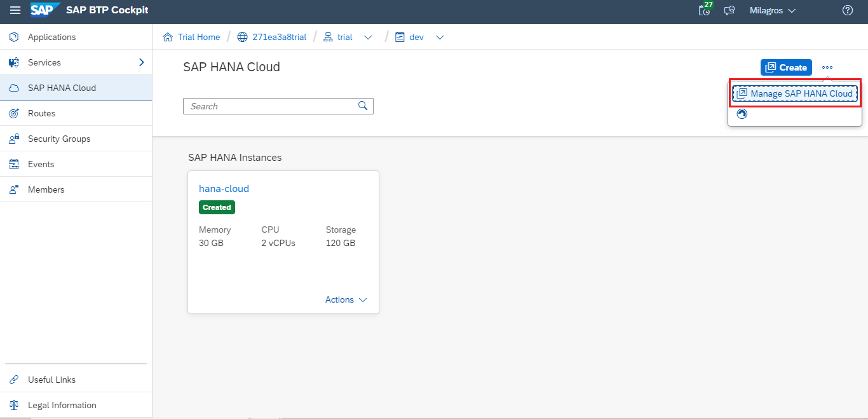Viewport: 868px width, 419px height.
Task: Open Routes from the sidebar
Action: [41, 113]
